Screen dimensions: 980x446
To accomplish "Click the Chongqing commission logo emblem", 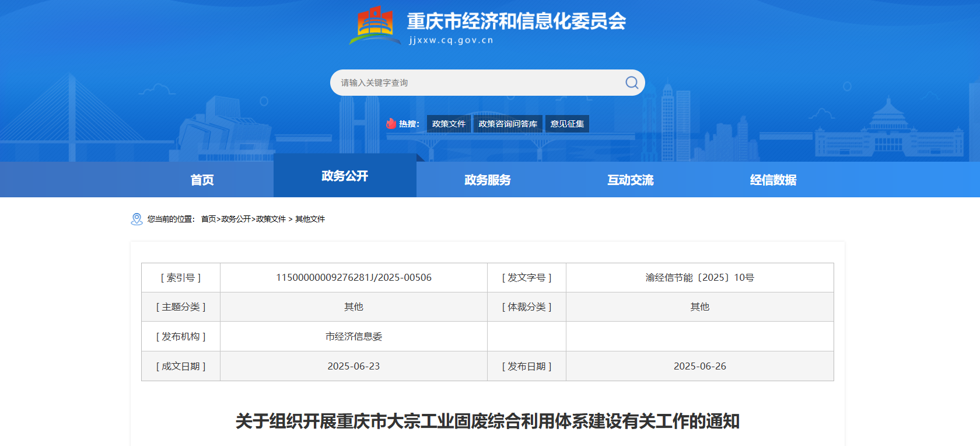I will [374, 26].
